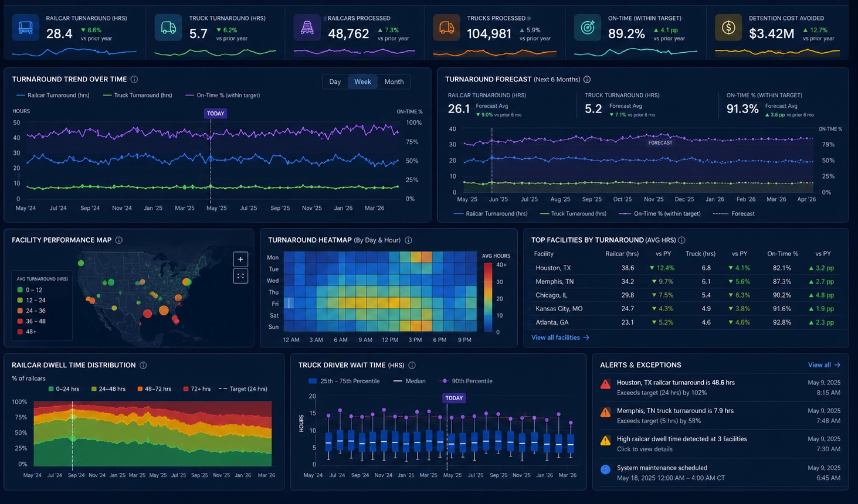Switch trend chart to Month view

click(394, 82)
